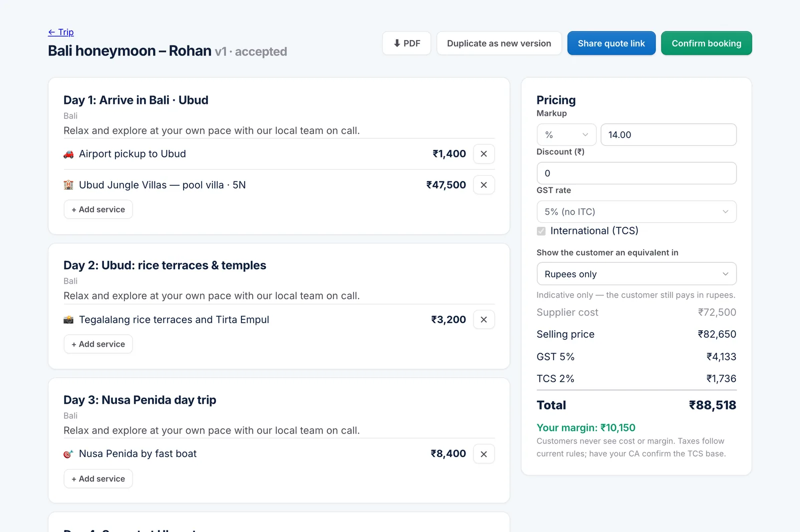800x532 pixels.
Task: Click the Day 2: Ubud rice terraces heading
Action: 165,266
